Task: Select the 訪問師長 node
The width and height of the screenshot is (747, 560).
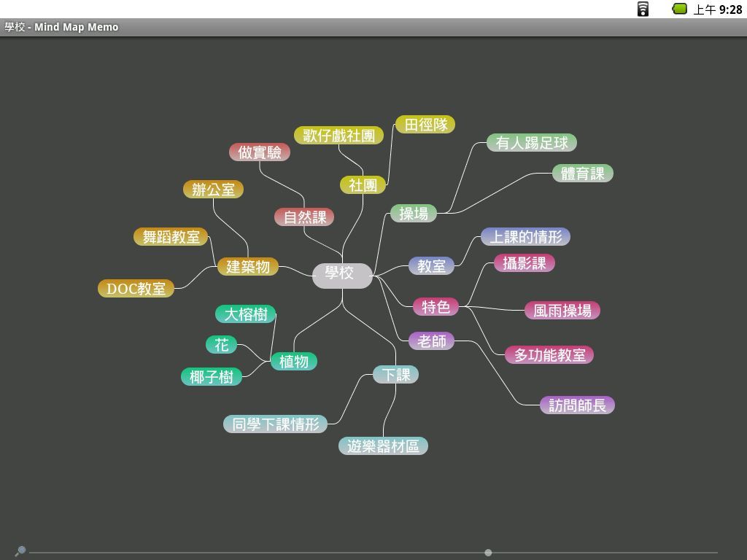Action: 577,405
